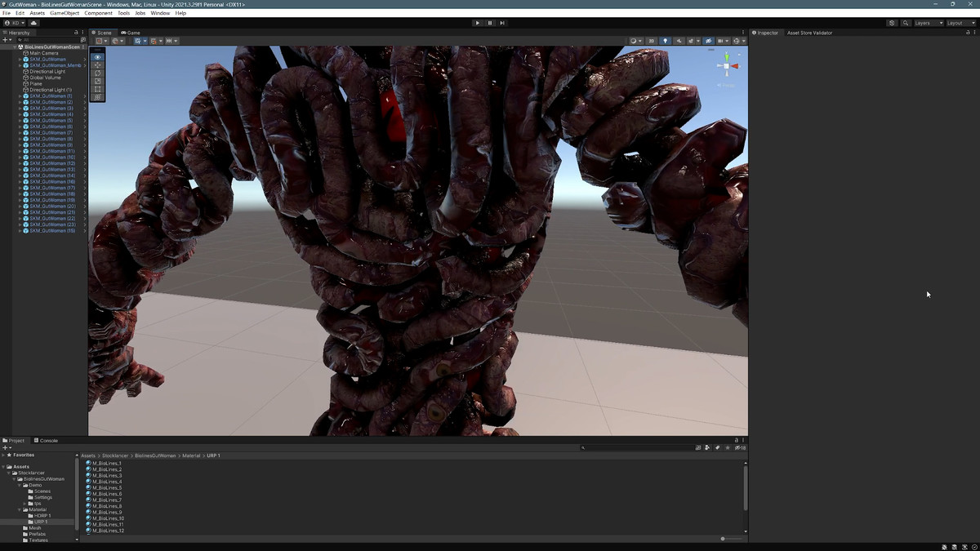The height and width of the screenshot is (551, 980).
Task: Toggle scene lighting lightbulb
Action: point(665,41)
